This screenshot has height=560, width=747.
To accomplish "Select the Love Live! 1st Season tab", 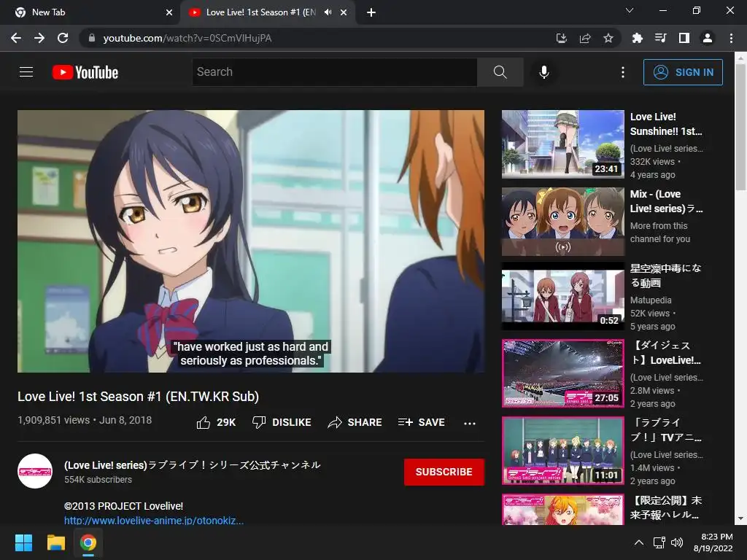I will pyautogui.click(x=268, y=12).
